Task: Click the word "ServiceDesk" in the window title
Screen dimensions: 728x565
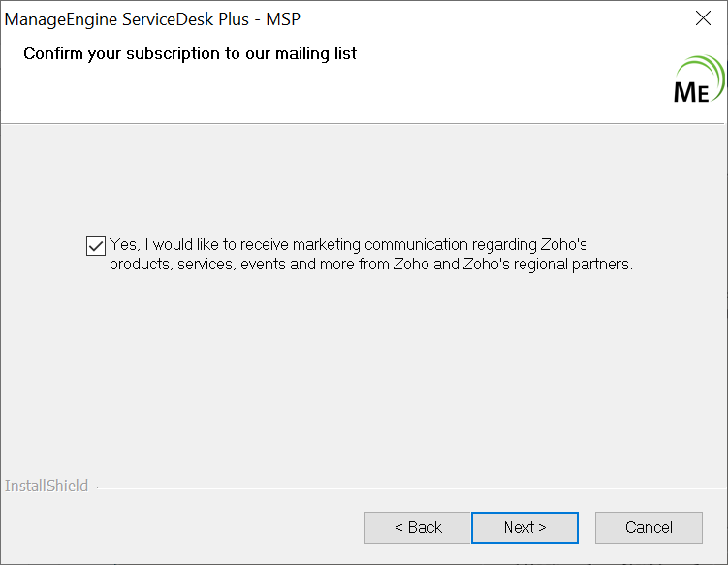Action: pos(171,18)
